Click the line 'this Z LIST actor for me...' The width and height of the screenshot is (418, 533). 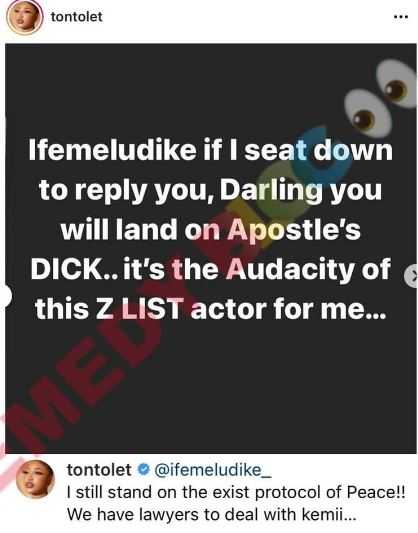(x=211, y=309)
